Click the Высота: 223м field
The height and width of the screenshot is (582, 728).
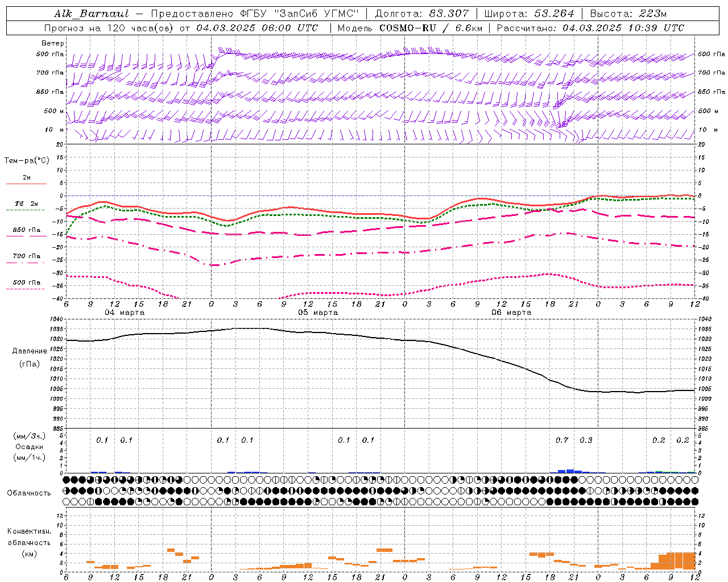pyautogui.click(x=628, y=14)
